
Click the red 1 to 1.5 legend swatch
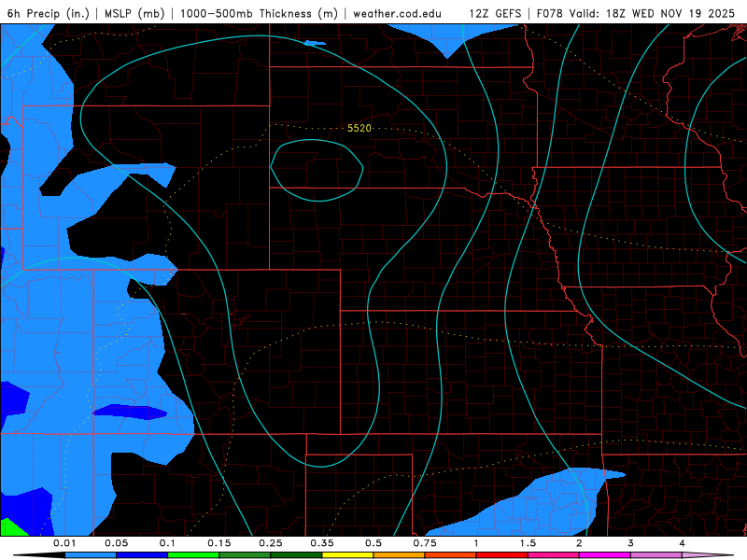502,555
